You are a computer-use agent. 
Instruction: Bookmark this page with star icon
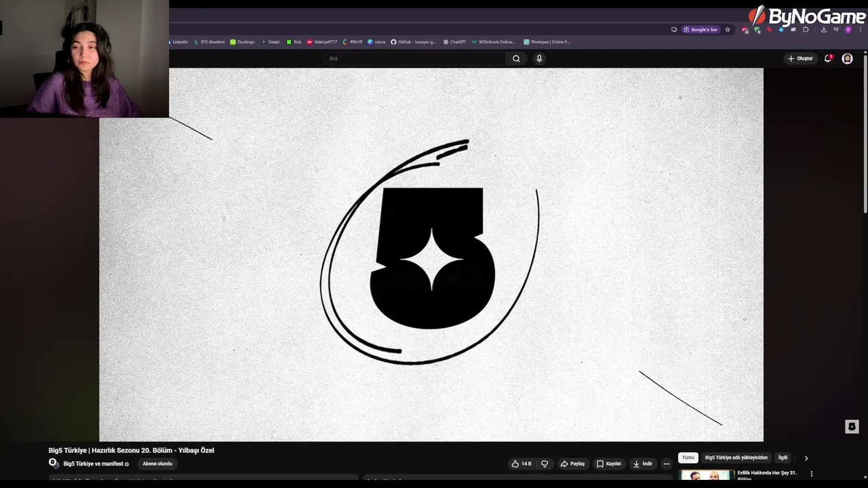click(728, 30)
